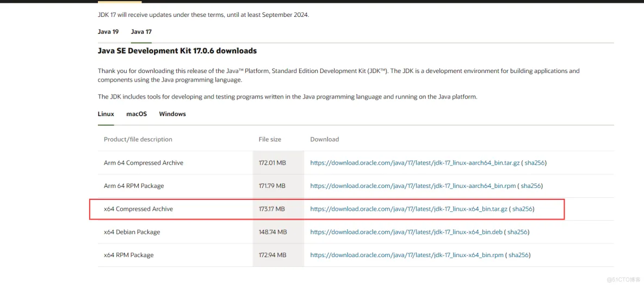Open sha256 for Arm 64 Compressed Archive
The image size is (644, 286).
tap(535, 163)
